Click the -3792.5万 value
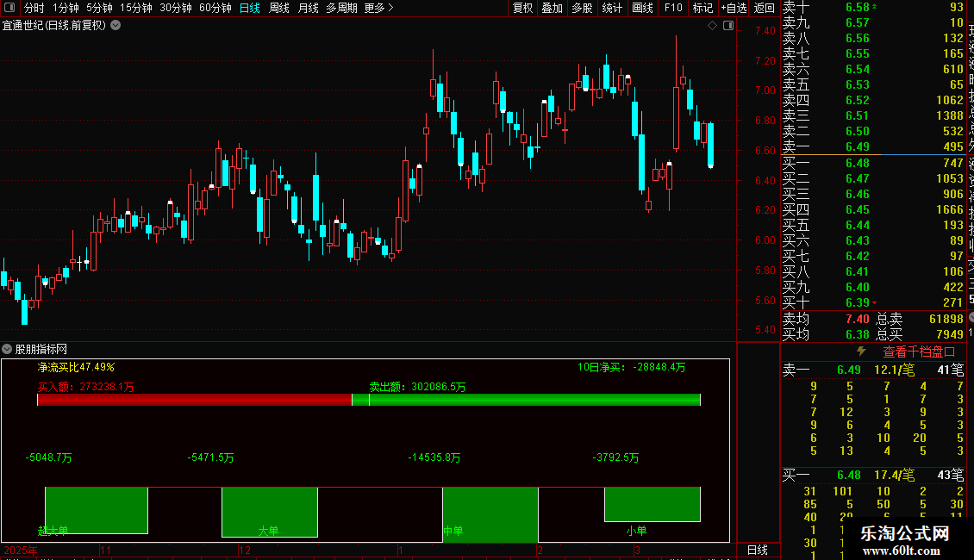Screen dimensions: 974x560 point(615,457)
